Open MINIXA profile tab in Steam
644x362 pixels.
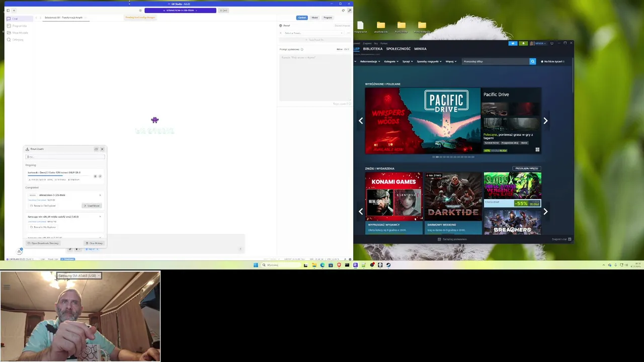tap(420, 49)
